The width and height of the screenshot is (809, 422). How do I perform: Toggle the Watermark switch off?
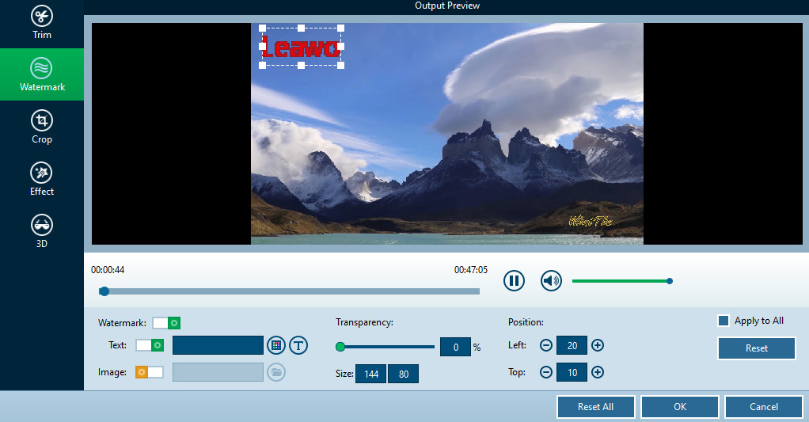[x=166, y=323]
